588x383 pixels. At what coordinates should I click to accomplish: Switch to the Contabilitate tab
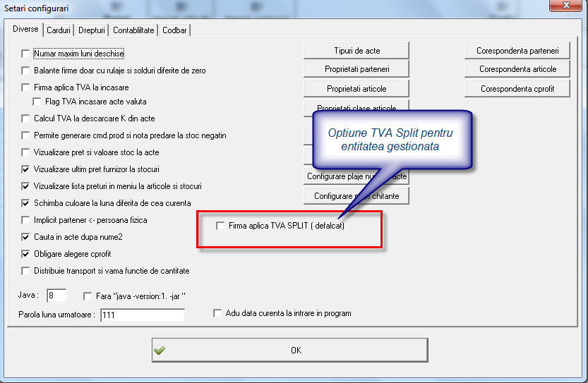[x=133, y=30]
